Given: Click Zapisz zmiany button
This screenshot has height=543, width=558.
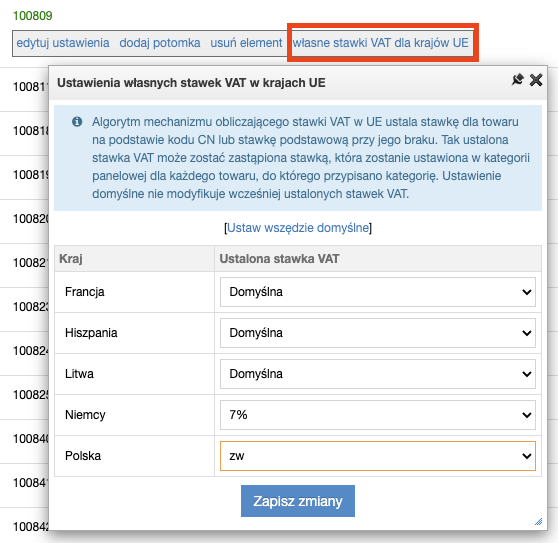Looking at the screenshot, I should 298,501.
